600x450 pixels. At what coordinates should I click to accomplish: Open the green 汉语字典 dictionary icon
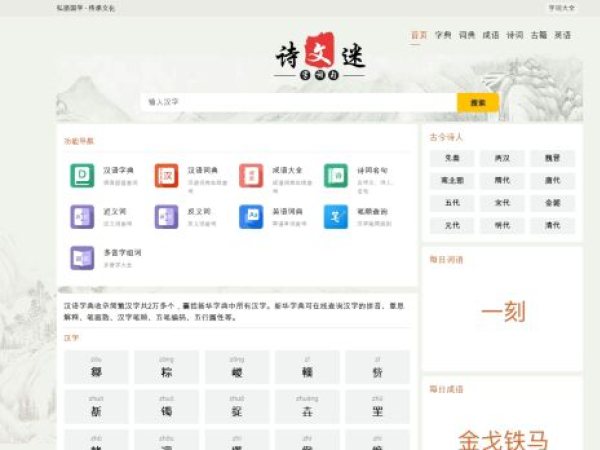pos(82,176)
